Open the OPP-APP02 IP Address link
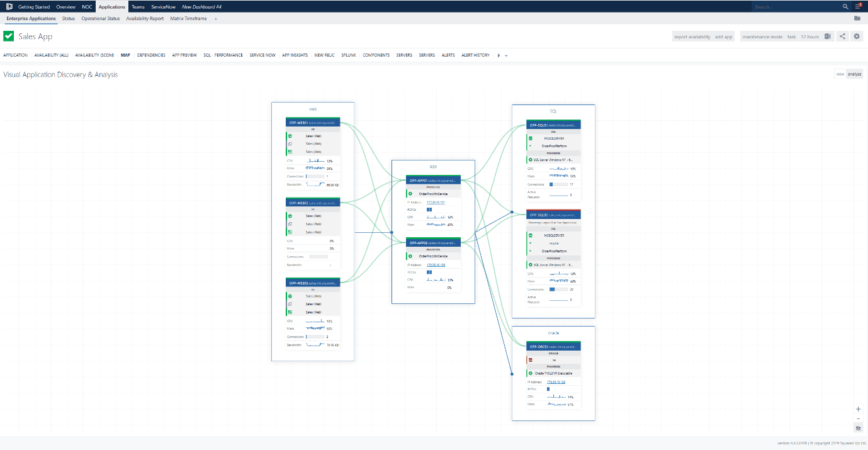The image size is (868, 450). [x=436, y=265]
